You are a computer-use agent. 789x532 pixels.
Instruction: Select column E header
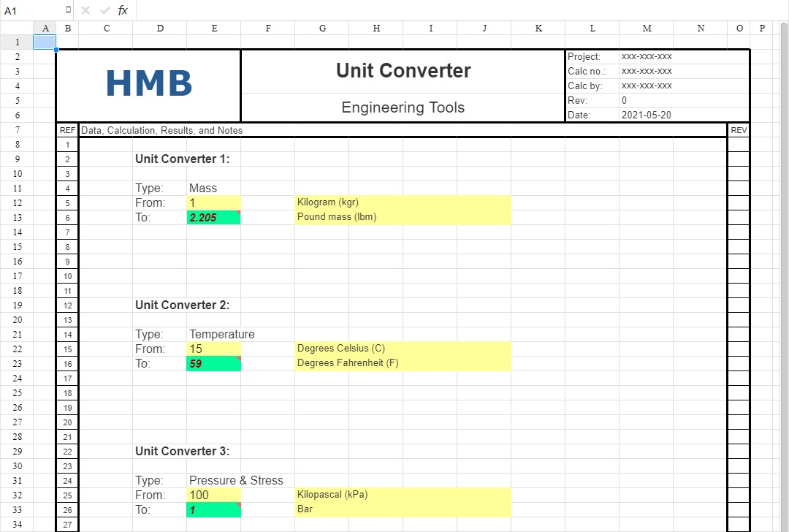214,28
